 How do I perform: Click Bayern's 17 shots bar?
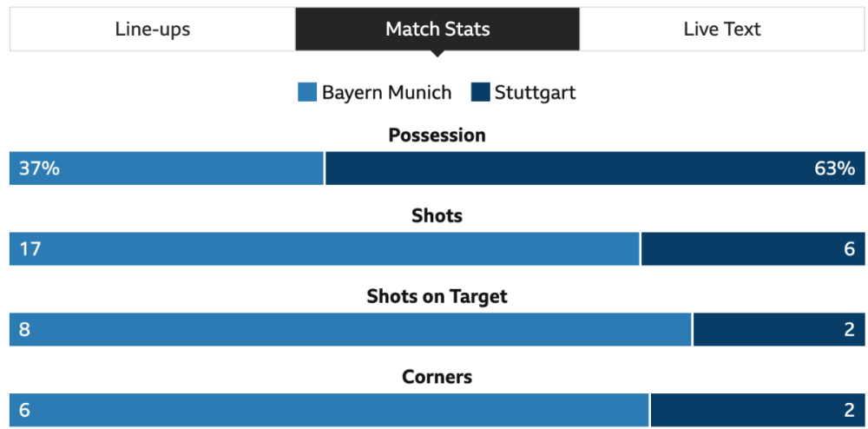coord(325,249)
